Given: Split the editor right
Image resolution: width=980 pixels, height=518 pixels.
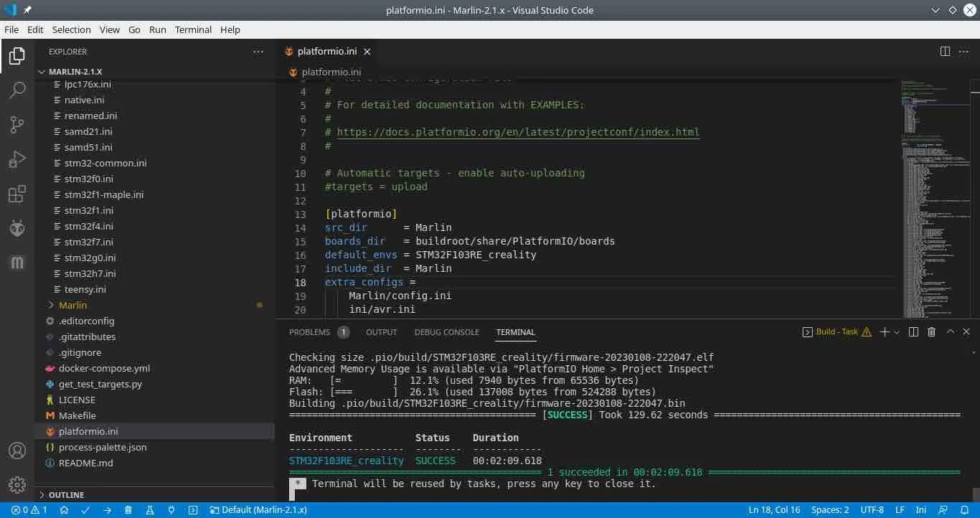Looking at the screenshot, I should (945, 52).
